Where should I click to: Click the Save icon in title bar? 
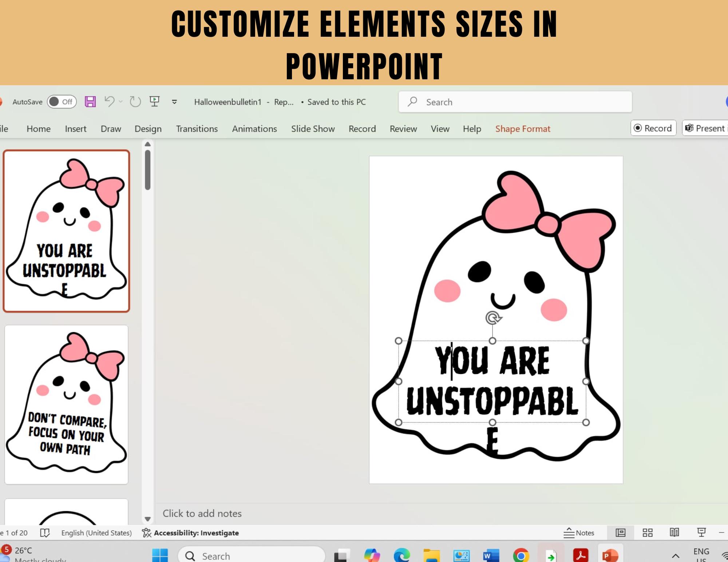pos(90,101)
